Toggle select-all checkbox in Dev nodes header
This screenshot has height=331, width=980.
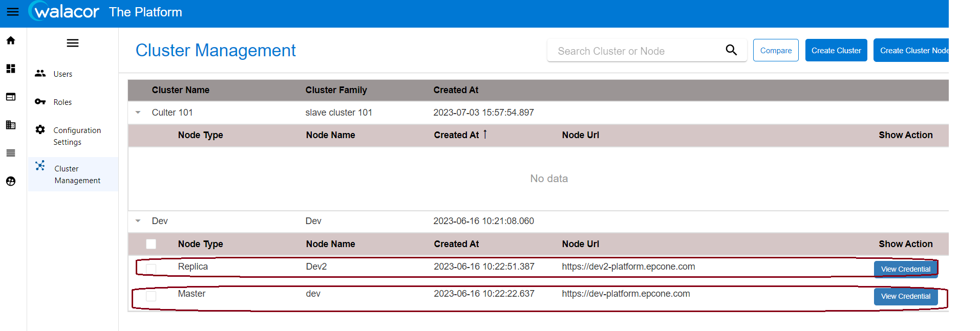tap(151, 244)
